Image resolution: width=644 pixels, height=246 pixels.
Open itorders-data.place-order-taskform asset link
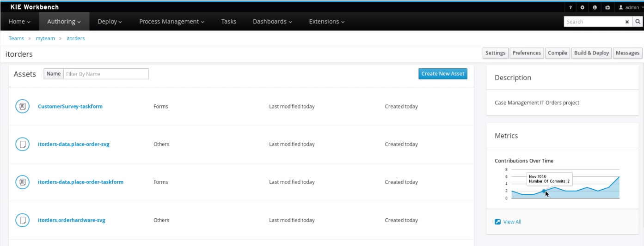coord(80,182)
